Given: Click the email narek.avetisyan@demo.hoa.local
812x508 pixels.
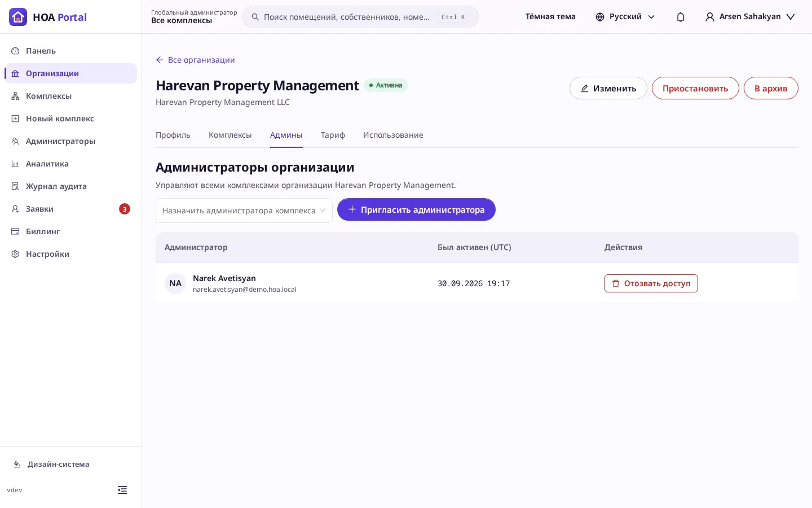Looking at the screenshot, I should point(245,290).
